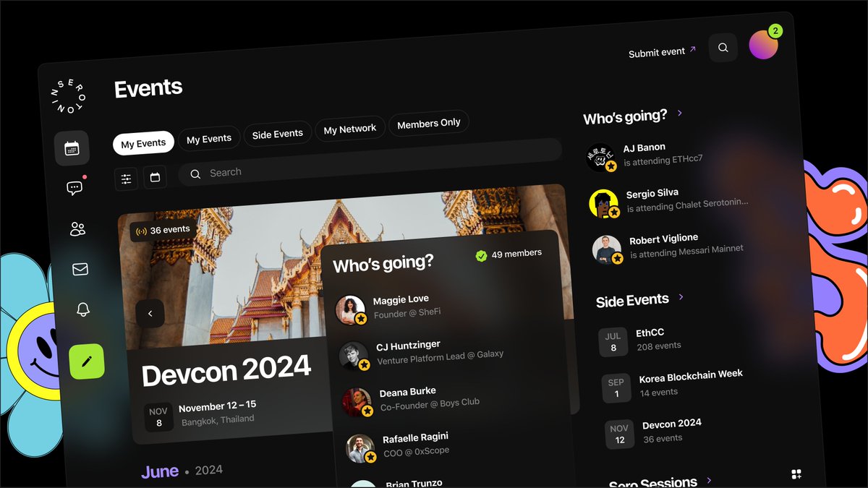The width and height of the screenshot is (868, 488).
Task: Open the people members sidebar icon
Action: 77,229
